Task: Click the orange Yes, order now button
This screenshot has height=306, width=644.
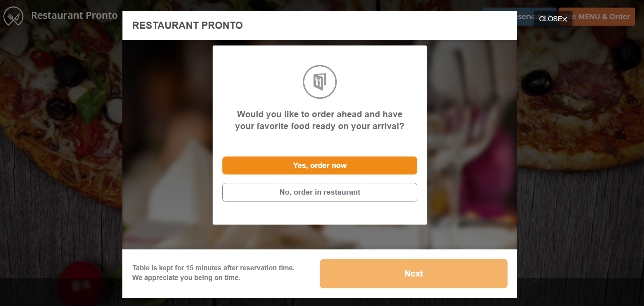Action: (319, 165)
